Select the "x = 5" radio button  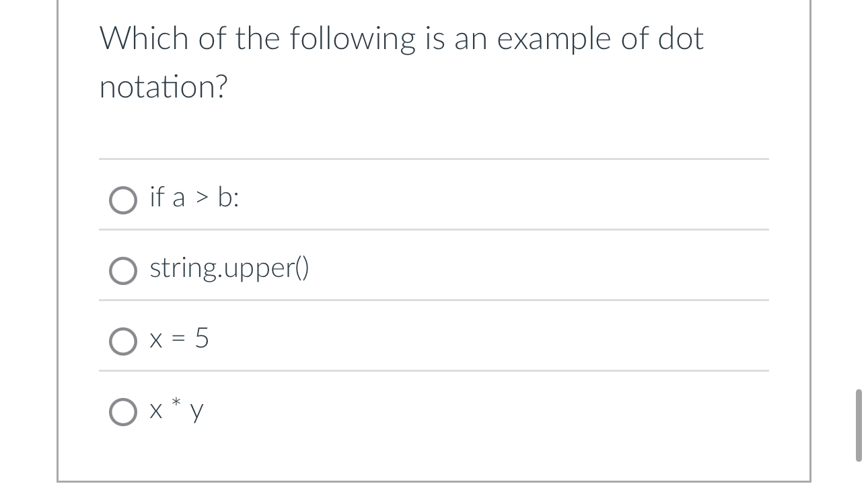click(123, 341)
